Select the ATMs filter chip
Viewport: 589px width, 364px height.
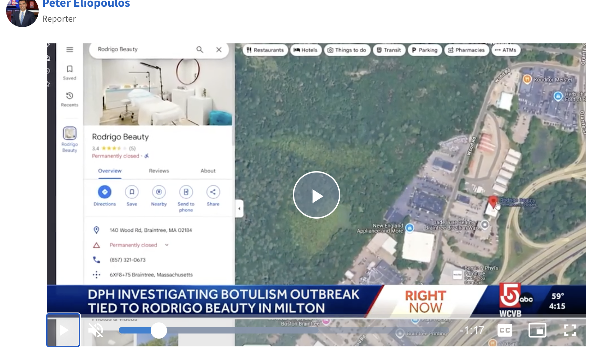click(506, 50)
